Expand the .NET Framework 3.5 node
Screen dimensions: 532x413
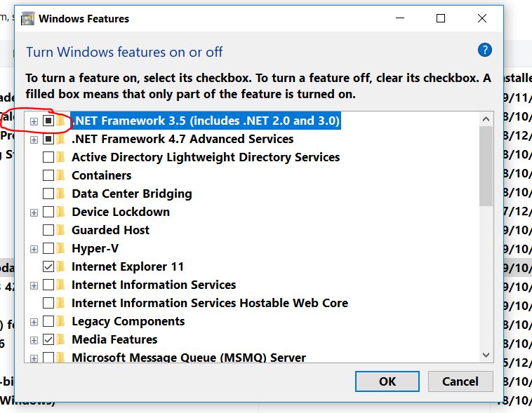click(x=34, y=121)
